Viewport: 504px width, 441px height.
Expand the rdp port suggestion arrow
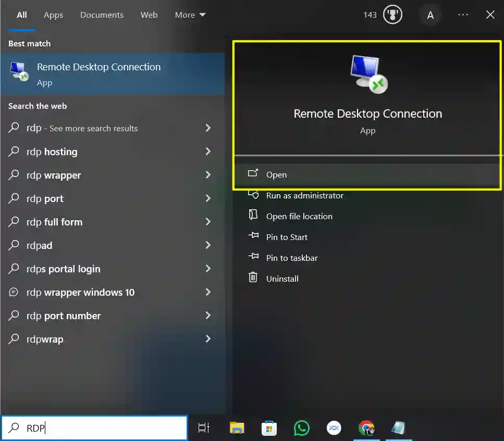pyautogui.click(x=208, y=198)
